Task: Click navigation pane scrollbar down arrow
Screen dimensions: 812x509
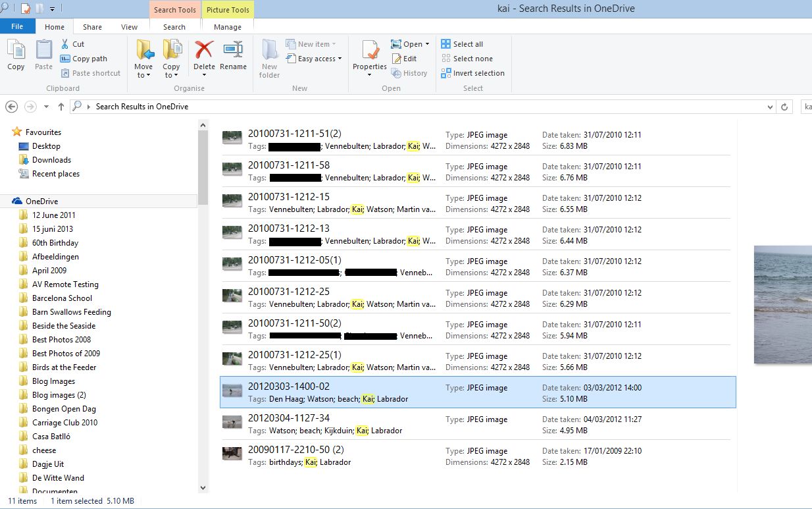Action: click(203, 488)
